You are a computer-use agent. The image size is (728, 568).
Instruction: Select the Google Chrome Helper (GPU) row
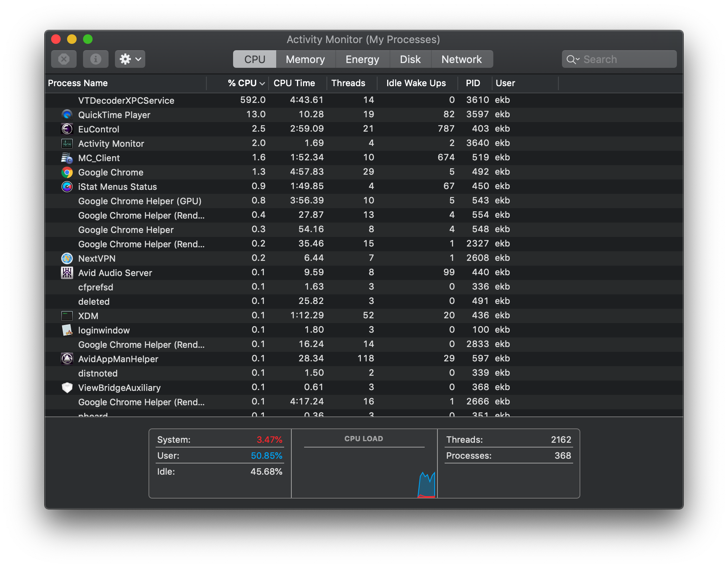[x=364, y=201]
